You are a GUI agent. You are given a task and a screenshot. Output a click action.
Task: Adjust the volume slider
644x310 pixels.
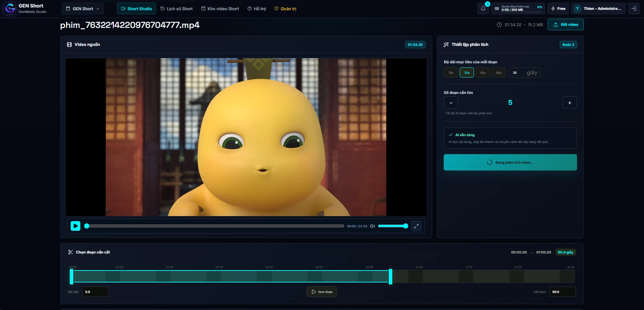(393, 226)
